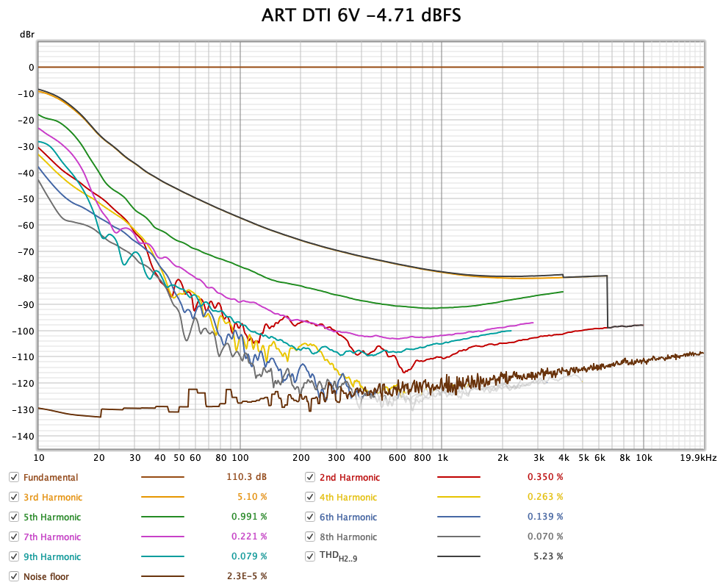723x588 pixels.
Task: Click the 0.263 % fourth harmonic value
Action: (545, 497)
